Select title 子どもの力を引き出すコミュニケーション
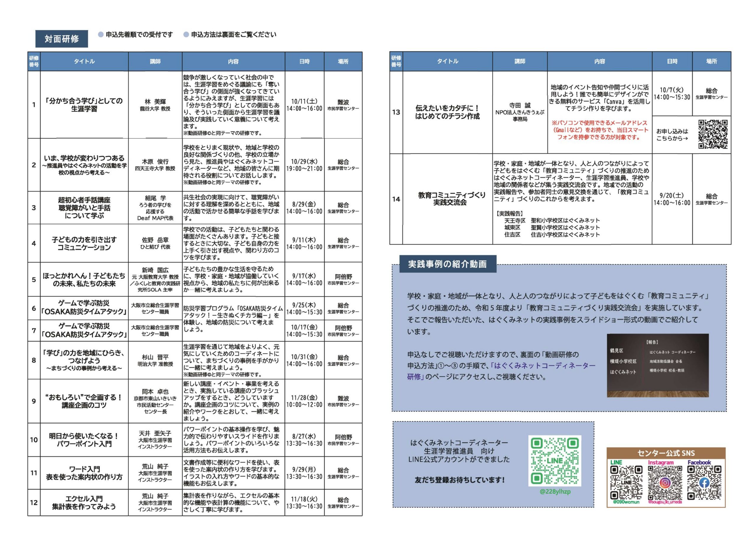Image resolution: width=756 pixels, height=535 pixels. coord(84,244)
